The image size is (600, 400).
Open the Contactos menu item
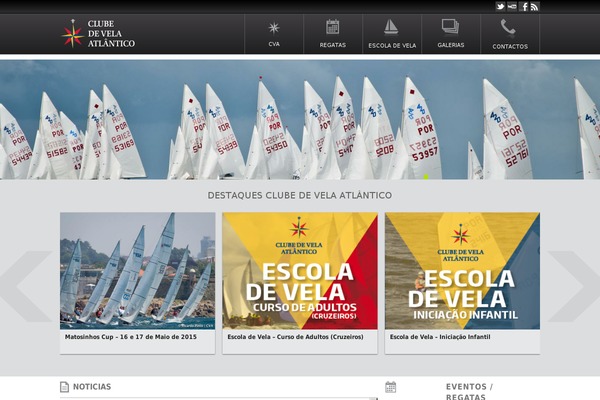510,34
